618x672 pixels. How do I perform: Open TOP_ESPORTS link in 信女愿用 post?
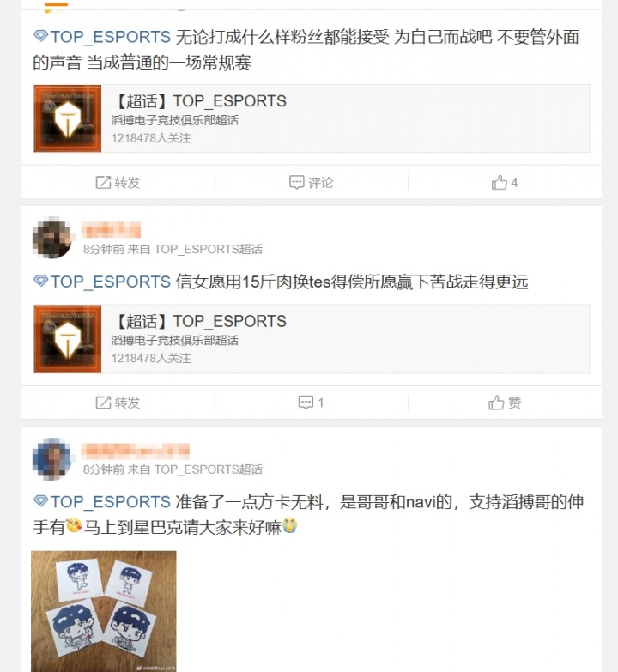111,282
